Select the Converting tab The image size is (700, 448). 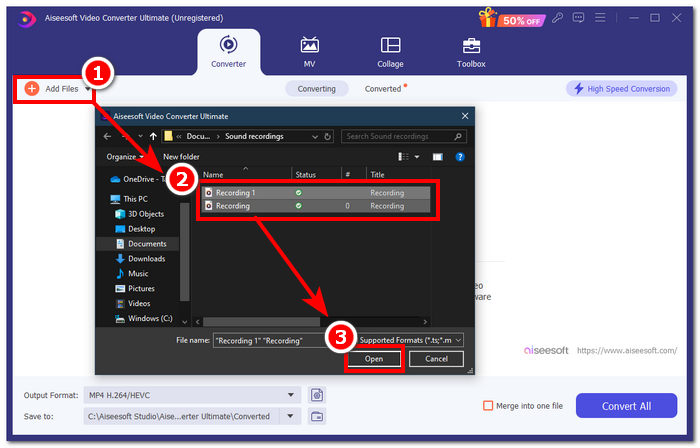317,89
